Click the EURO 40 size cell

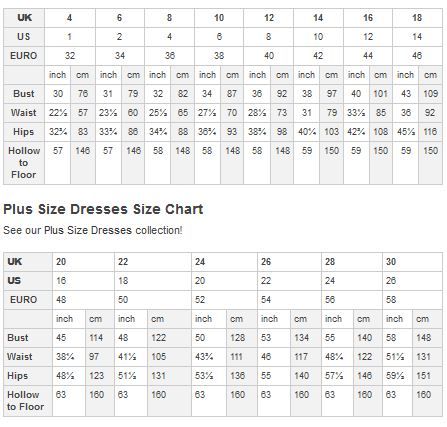click(268, 56)
